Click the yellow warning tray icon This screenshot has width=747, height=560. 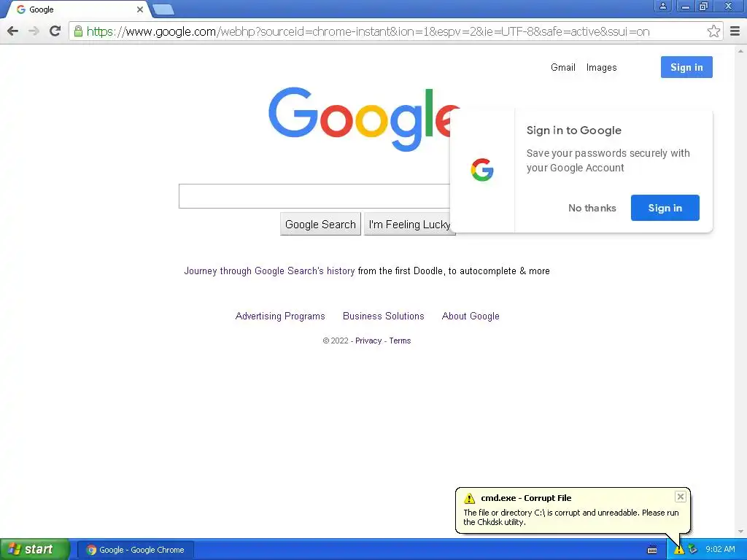pyautogui.click(x=678, y=550)
